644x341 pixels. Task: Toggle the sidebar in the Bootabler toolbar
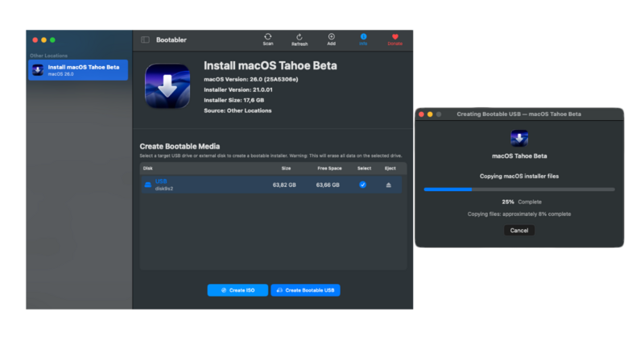145,40
